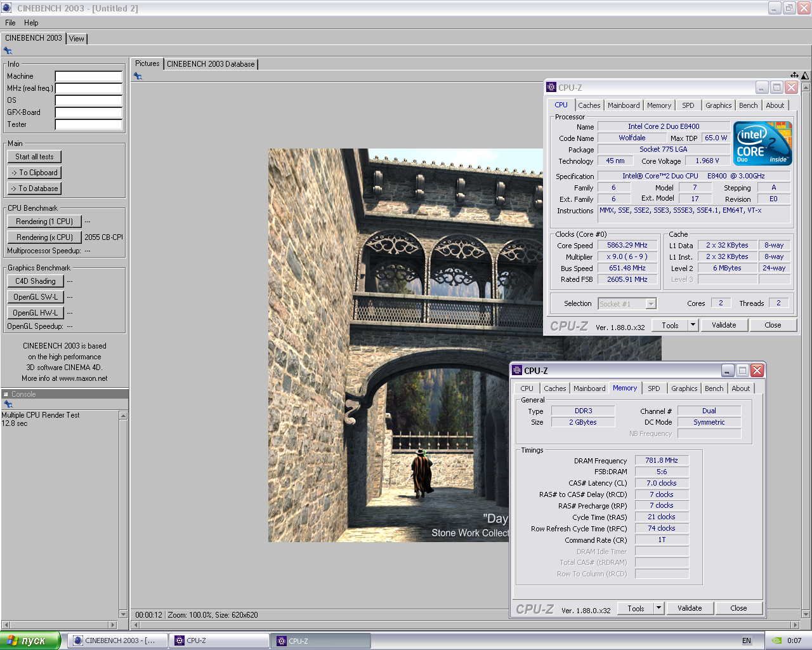Click the Core Speed value 5863.29 MHz
This screenshot has height=650, width=812.
click(x=627, y=245)
